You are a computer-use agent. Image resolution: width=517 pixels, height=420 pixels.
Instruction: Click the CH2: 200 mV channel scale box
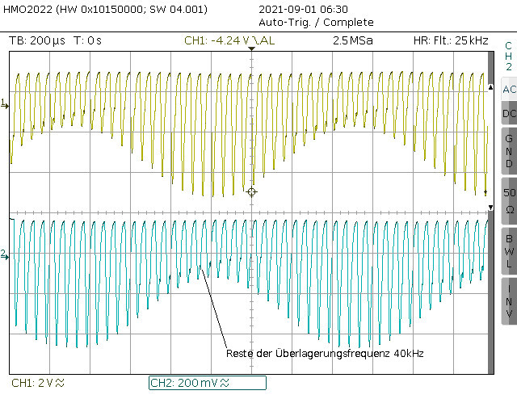[x=207, y=383]
